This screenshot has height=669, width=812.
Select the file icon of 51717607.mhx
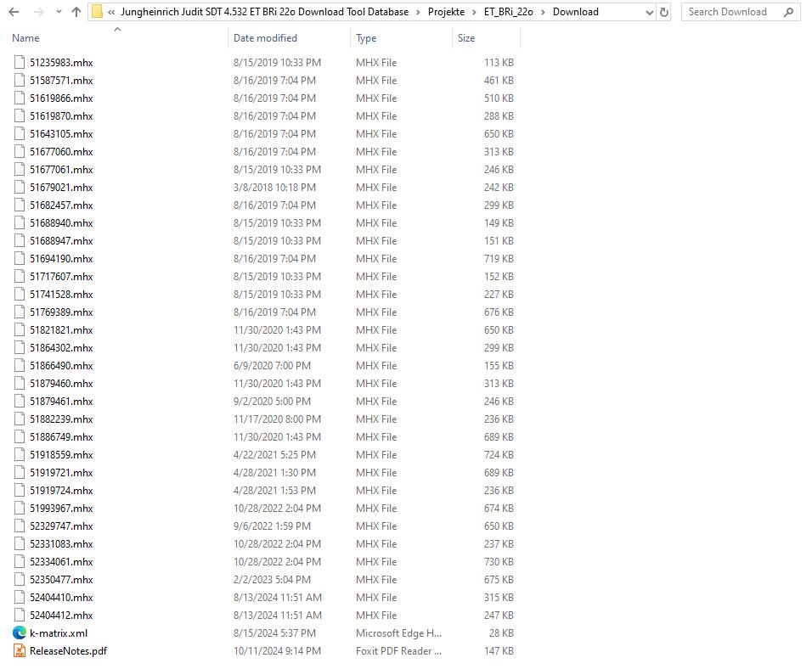(x=20, y=277)
